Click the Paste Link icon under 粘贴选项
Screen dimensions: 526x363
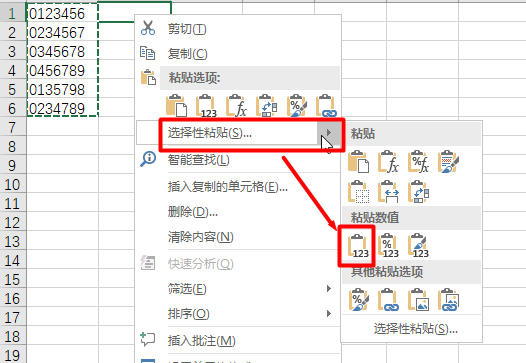pyautogui.click(x=326, y=106)
